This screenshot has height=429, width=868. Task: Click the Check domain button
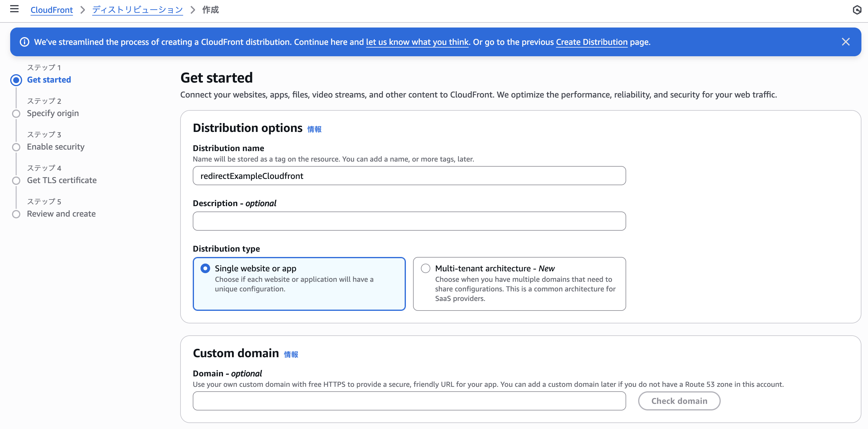pos(679,401)
